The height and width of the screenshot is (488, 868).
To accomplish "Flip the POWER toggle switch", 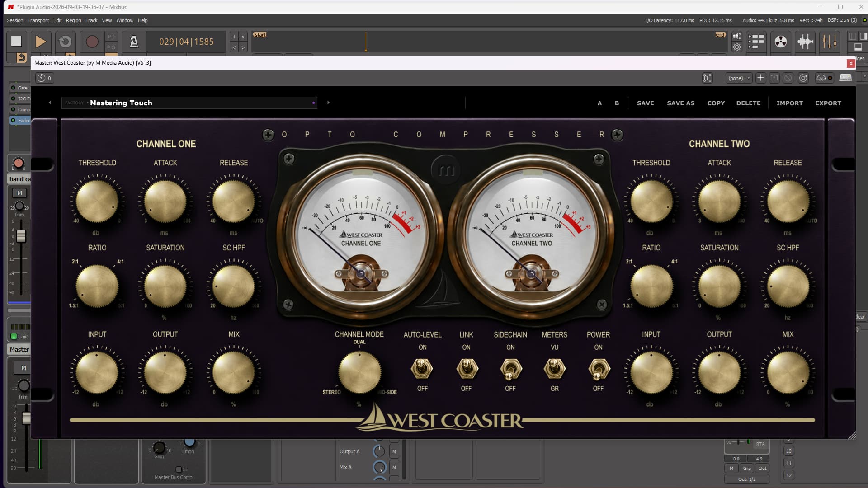I will [599, 369].
